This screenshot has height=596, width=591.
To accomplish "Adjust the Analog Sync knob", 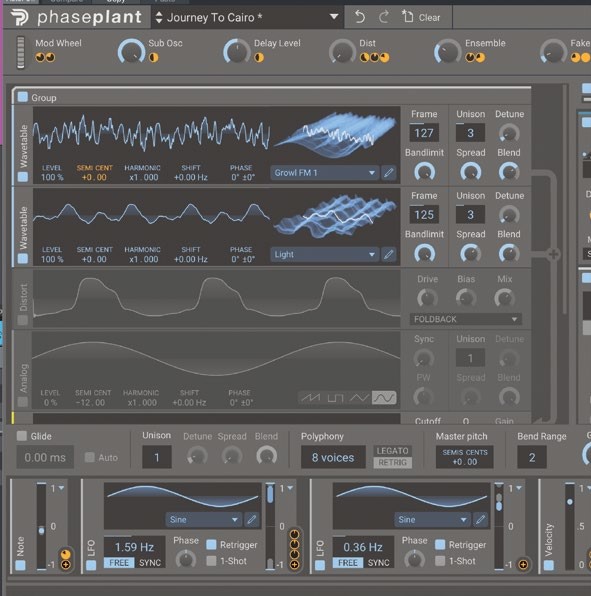I will pos(423,358).
